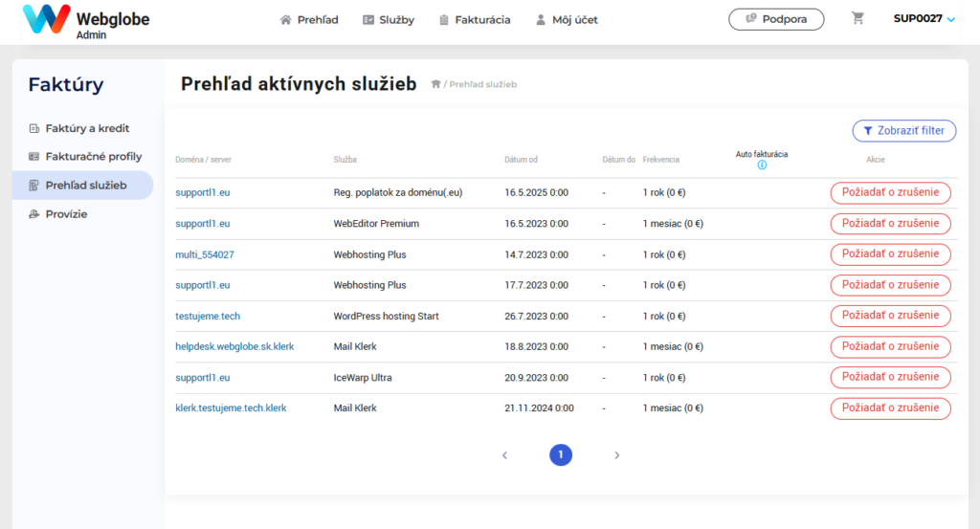Open supportl1.eu link in Reg. poplatok row
Image resolution: width=980 pixels, height=529 pixels.
(x=203, y=193)
